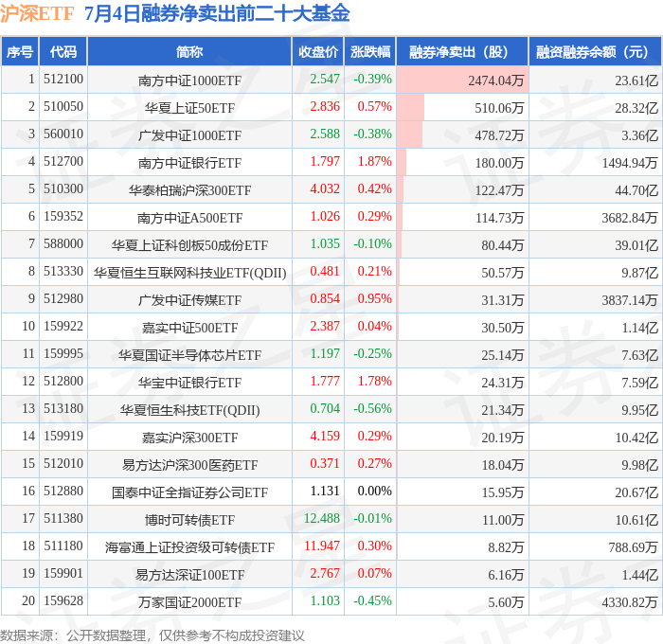Screen dimensions: 663x644
Task: Select 博时可转债ETF name
Action: click(189, 520)
